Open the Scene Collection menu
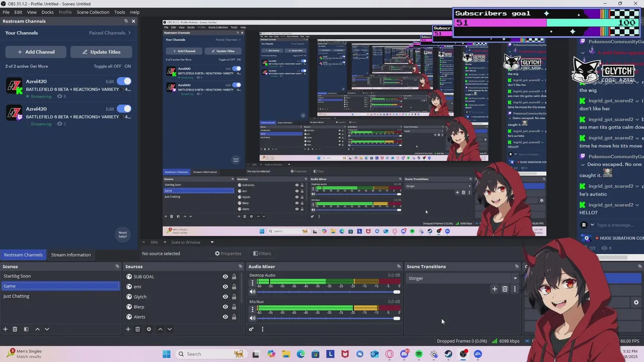 tap(93, 12)
